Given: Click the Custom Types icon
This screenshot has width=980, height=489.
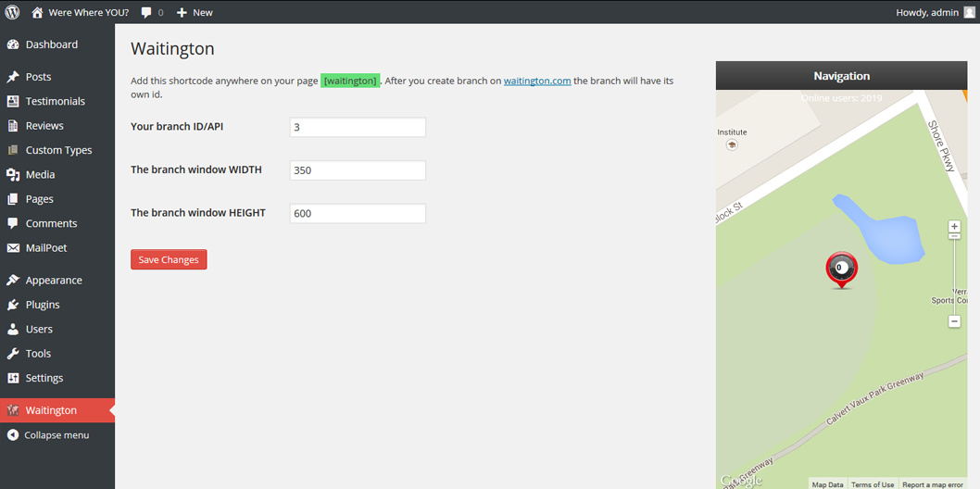Looking at the screenshot, I should (12, 150).
